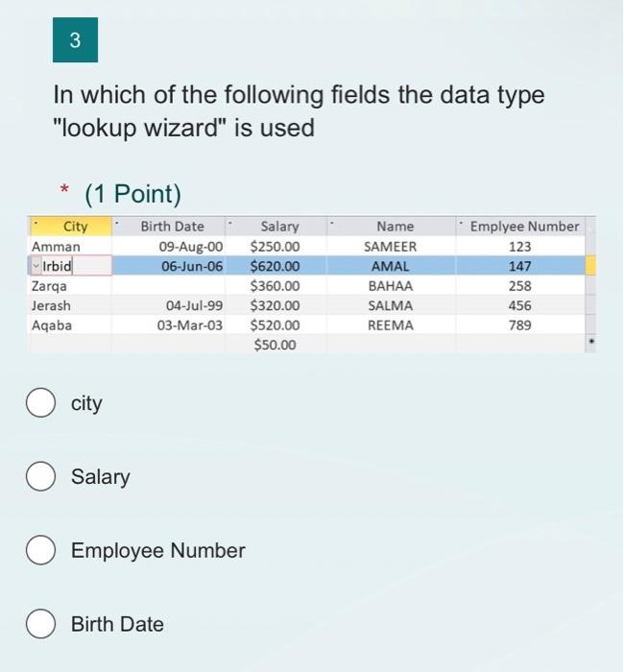Select the "city" radio option
The height and width of the screenshot is (672, 624).
point(40,402)
